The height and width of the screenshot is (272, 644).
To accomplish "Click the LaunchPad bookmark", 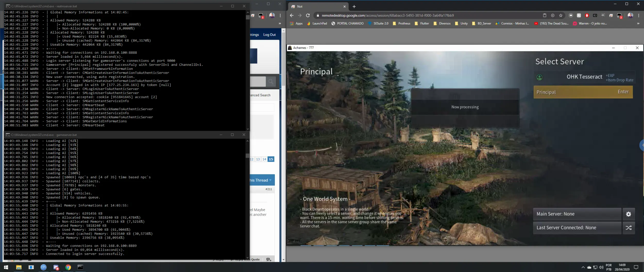I will (x=317, y=23).
